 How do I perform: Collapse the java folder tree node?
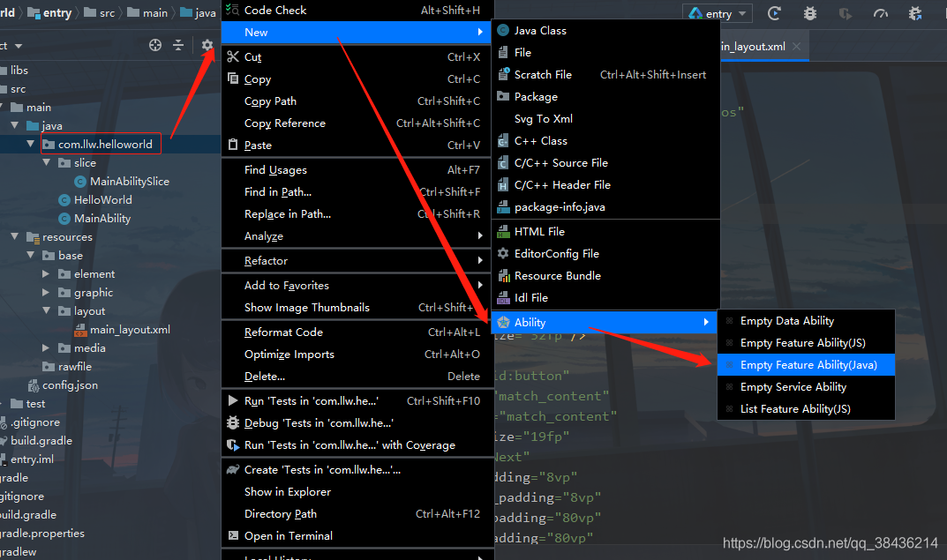pyautogui.click(x=14, y=125)
